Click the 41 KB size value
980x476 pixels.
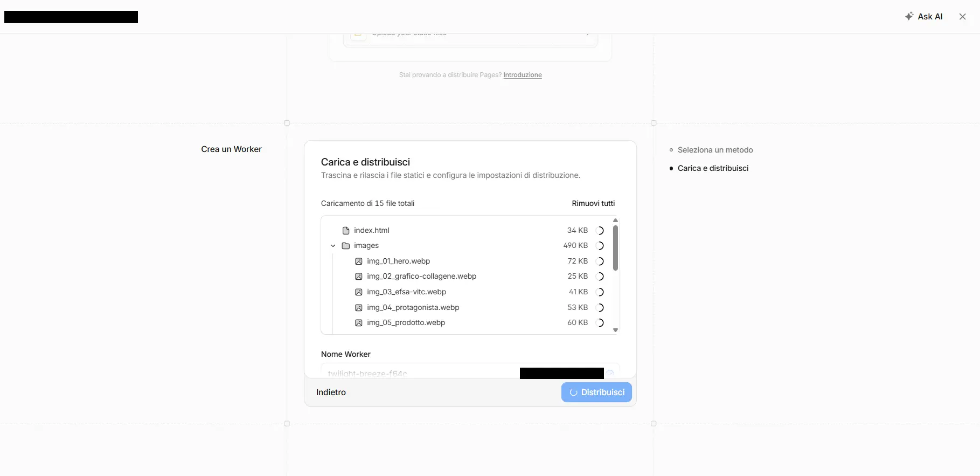click(578, 292)
